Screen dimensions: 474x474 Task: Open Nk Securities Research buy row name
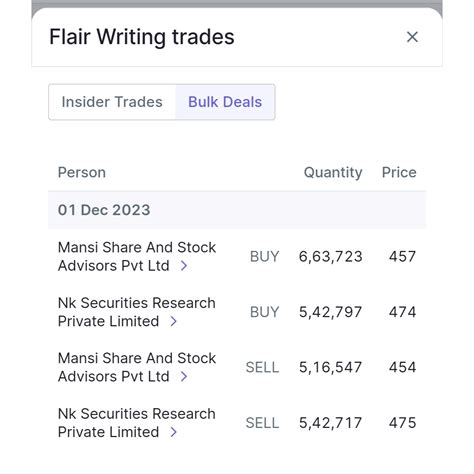coord(136,312)
